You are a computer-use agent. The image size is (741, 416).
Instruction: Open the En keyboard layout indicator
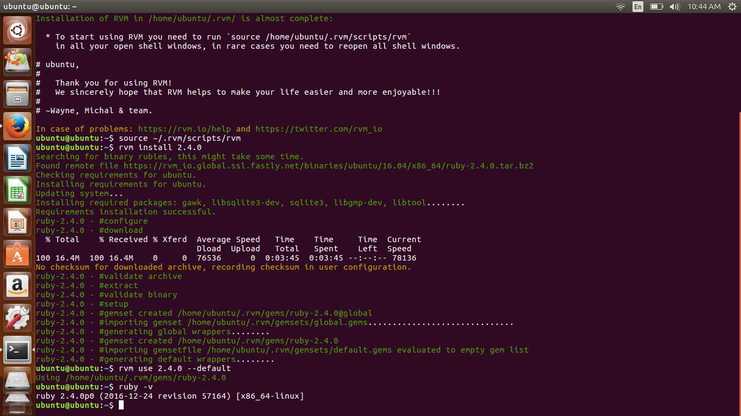(638, 7)
